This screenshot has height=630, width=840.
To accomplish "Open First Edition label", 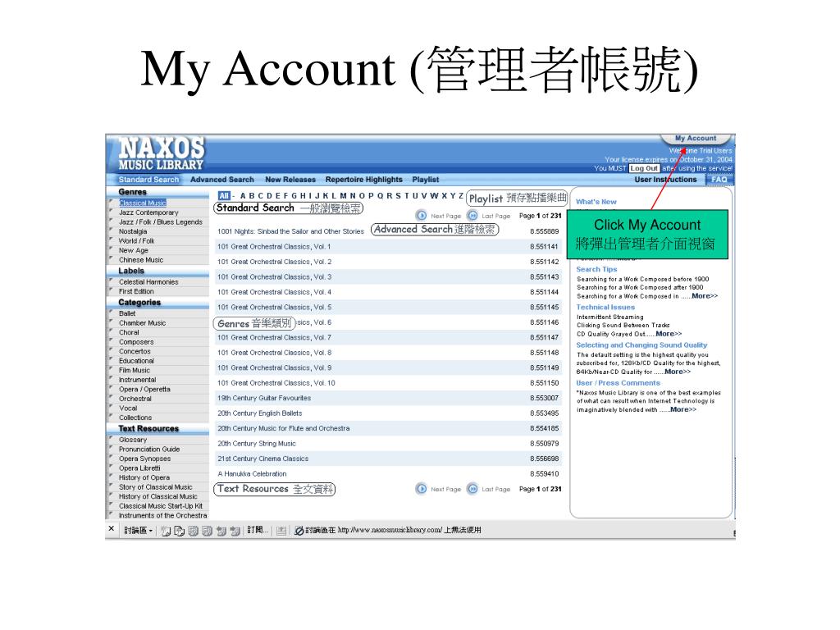I will click(136, 291).
